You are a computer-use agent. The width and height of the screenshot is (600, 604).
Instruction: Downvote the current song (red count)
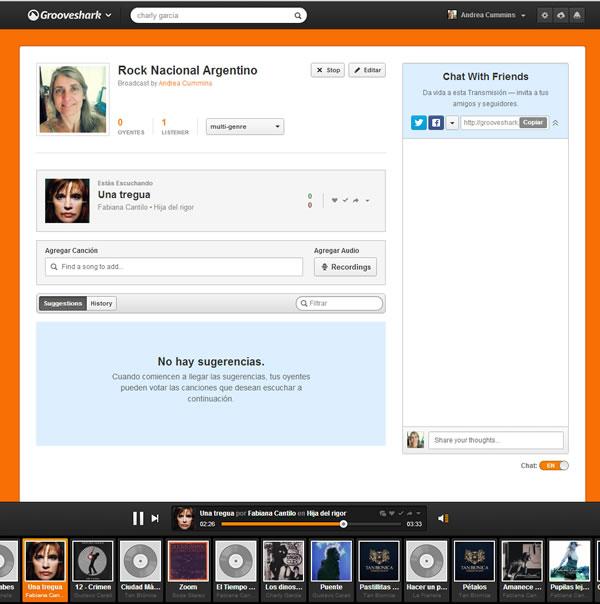310,205
